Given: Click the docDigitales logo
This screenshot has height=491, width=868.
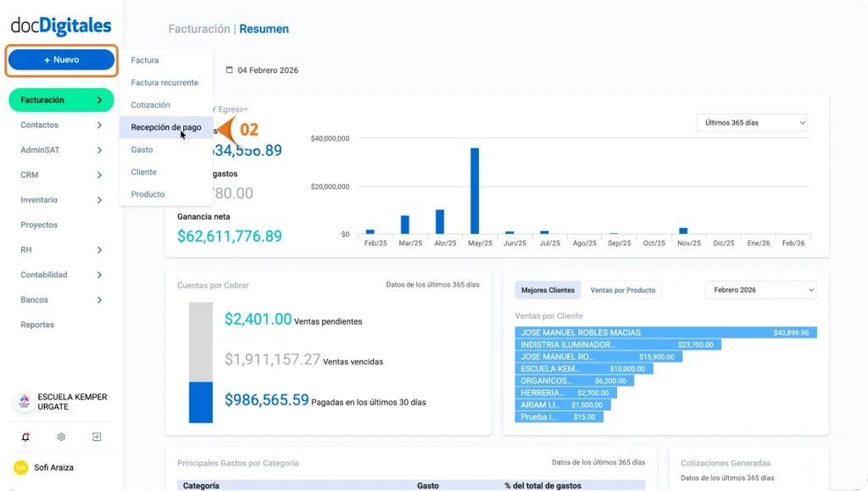Looking at the screenshot, I should pos(61,25).
